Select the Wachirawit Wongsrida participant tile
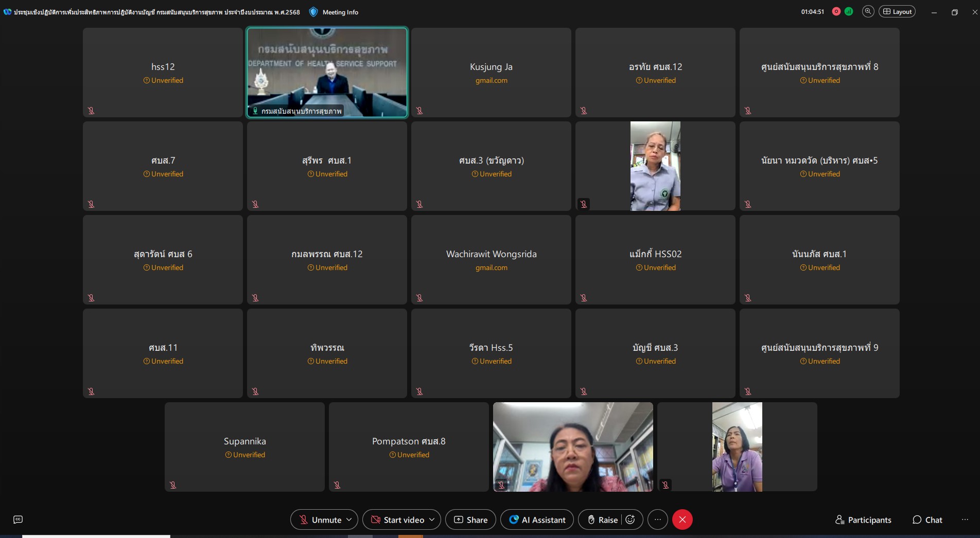This screenshot has height=538, width=980. (x=491, y=260)
